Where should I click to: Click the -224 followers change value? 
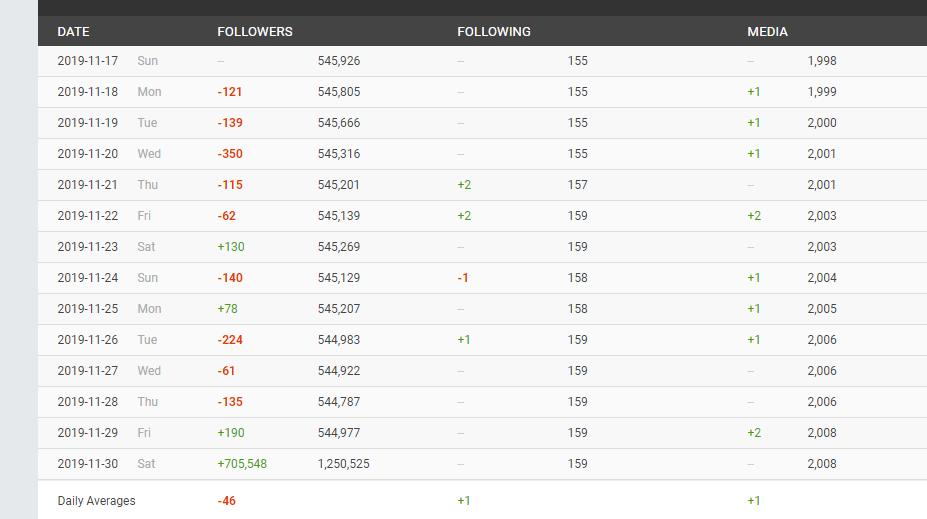click(x=230, y=340)
